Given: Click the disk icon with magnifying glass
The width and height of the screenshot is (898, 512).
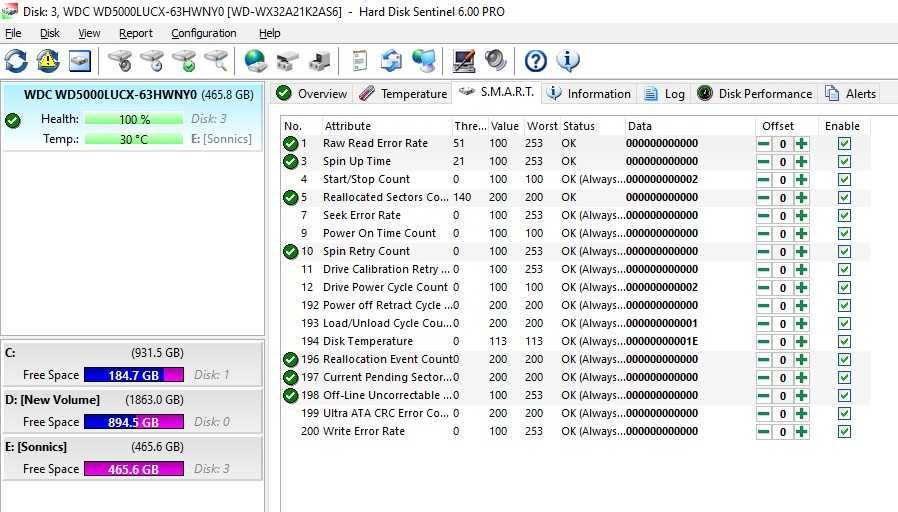Looking at the screenshot, I should pyautogui.click(x=216, y=61).
